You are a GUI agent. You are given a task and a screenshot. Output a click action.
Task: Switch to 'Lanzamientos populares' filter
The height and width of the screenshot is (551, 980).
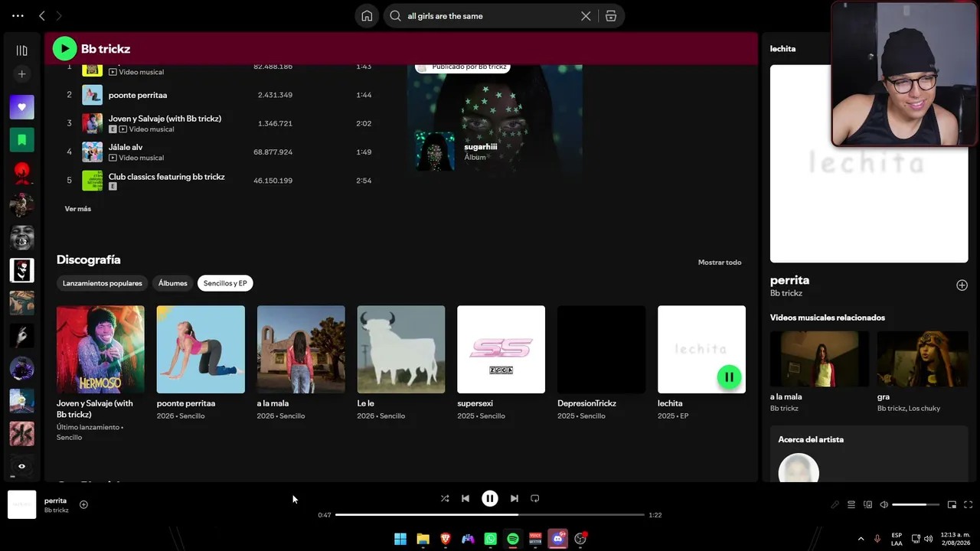[103, 283]
